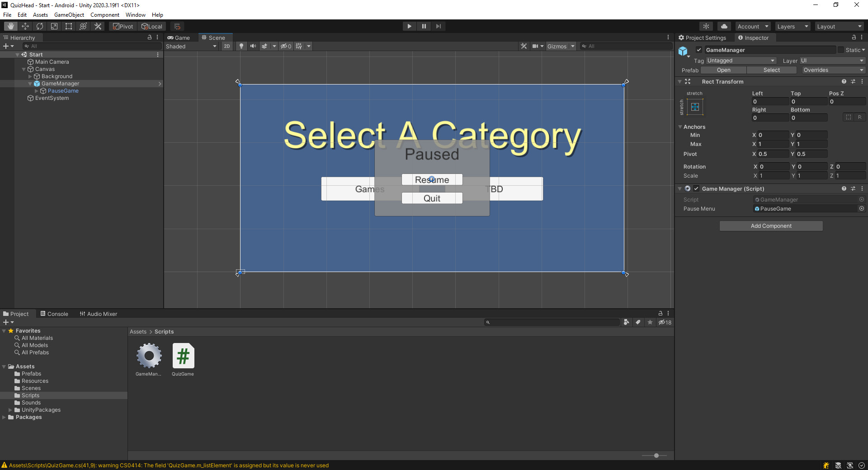The image size is (868, 470).
Task: Open the Layers dropdown
Action: [793, 27]
